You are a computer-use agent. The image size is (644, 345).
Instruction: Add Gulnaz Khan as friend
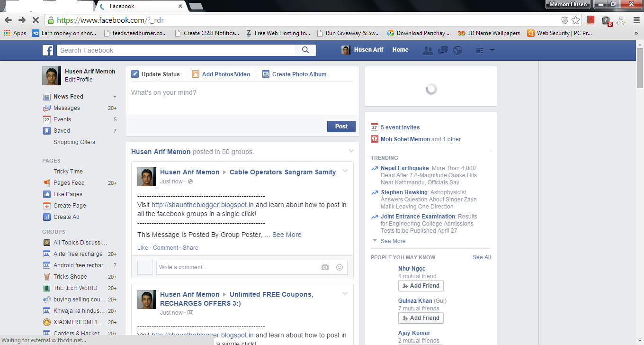421,318
